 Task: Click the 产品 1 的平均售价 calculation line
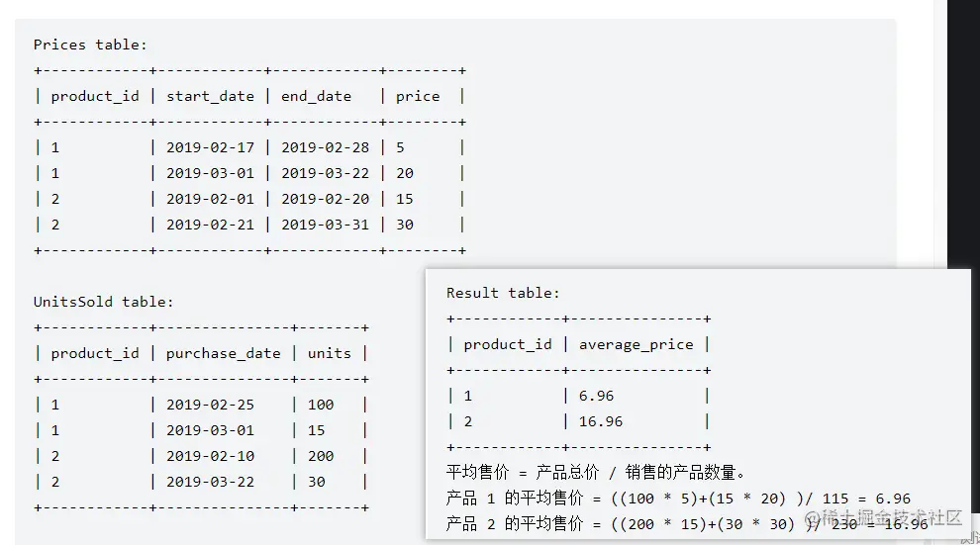click(678, 499)
